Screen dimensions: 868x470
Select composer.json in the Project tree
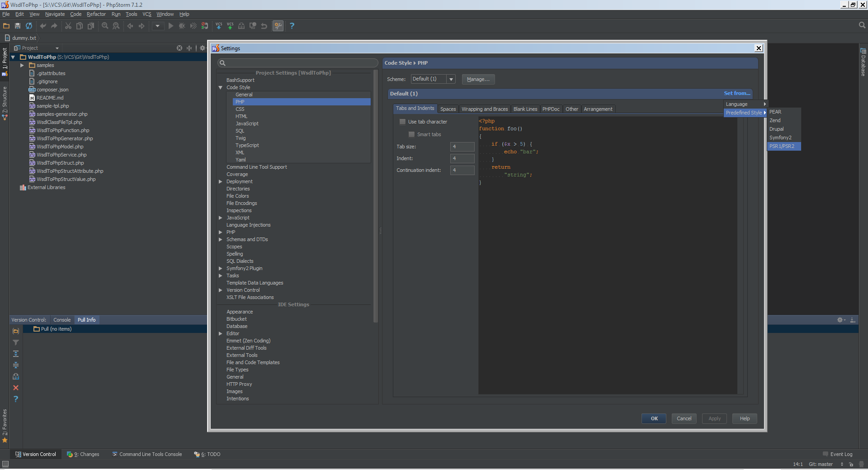click(52, 90)
